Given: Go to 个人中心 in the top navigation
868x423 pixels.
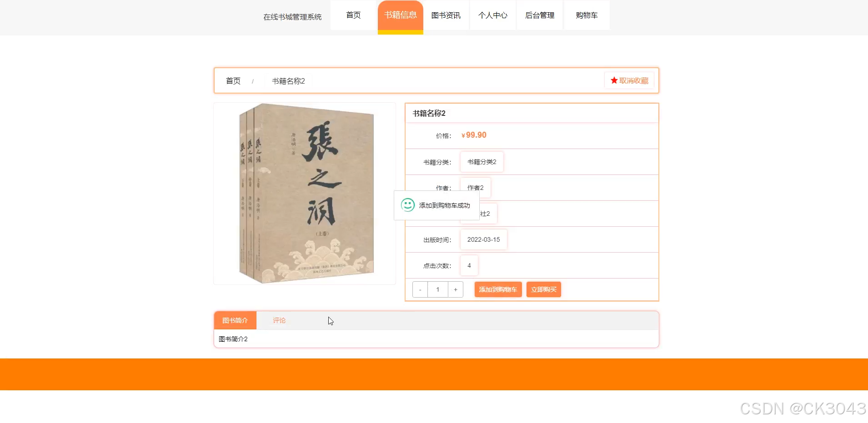Looking at the screenshot, I should coord(493,15).
